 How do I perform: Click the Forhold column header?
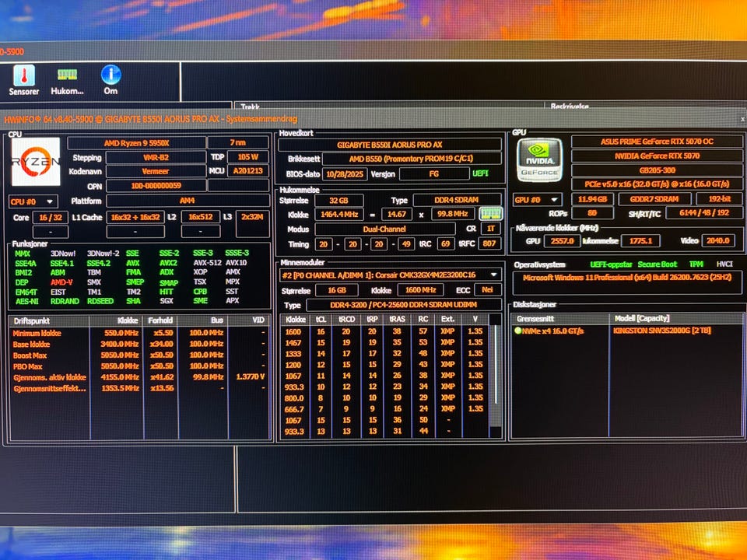click(160, 320)
